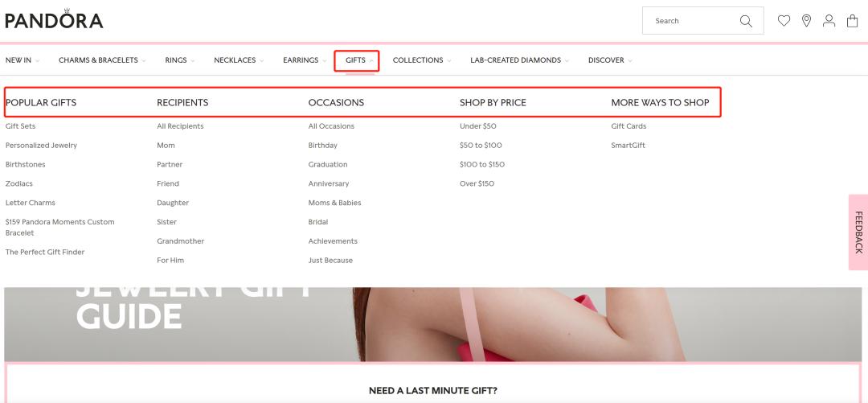Shop gifts $50 to $100

(x=481, y=146)
